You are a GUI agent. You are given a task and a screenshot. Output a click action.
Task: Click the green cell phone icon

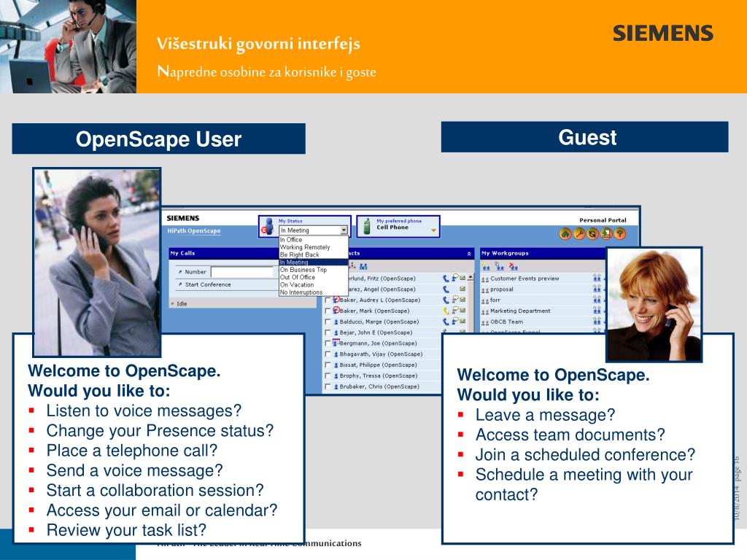(367, 226)
